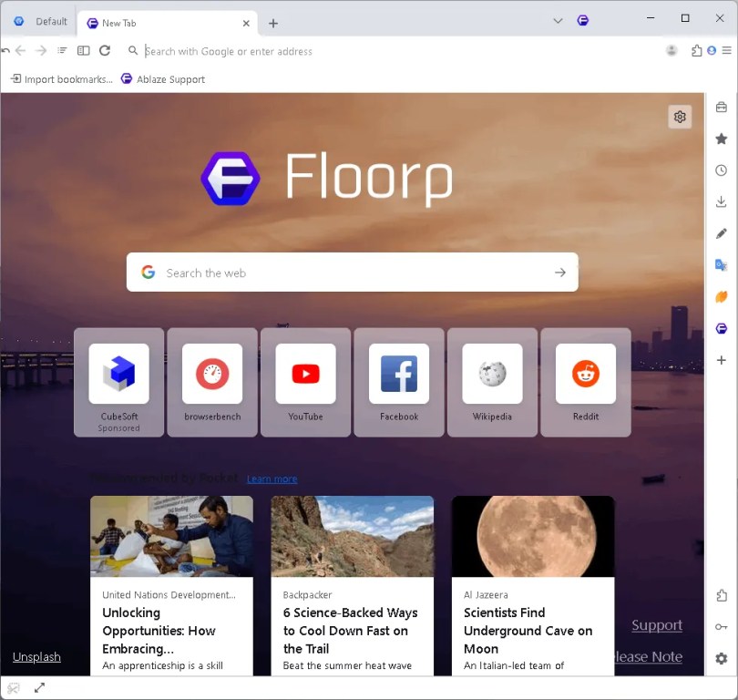Reload the current page
The height and width of the screenshot is (700, 738).
point(105,50)
